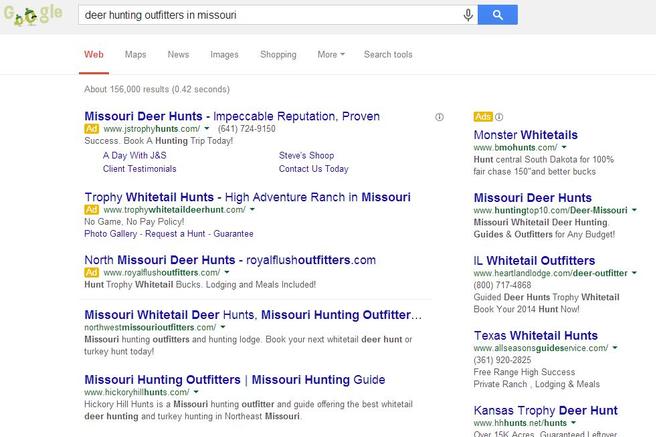The image size is (656, 437).
Task: Switch to the News tab
Action: click(178, 55)
